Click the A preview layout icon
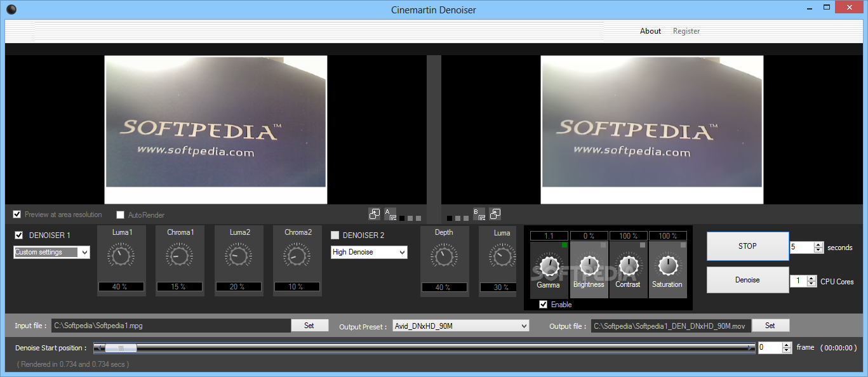Screen dimensions: 868x377 (x=390, y=214)
